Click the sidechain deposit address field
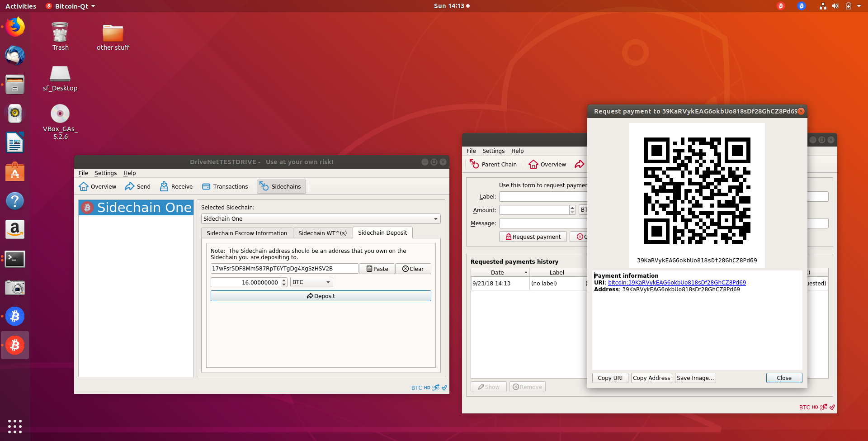The height and width of the screenshot is (441, 868). point(284,269)
